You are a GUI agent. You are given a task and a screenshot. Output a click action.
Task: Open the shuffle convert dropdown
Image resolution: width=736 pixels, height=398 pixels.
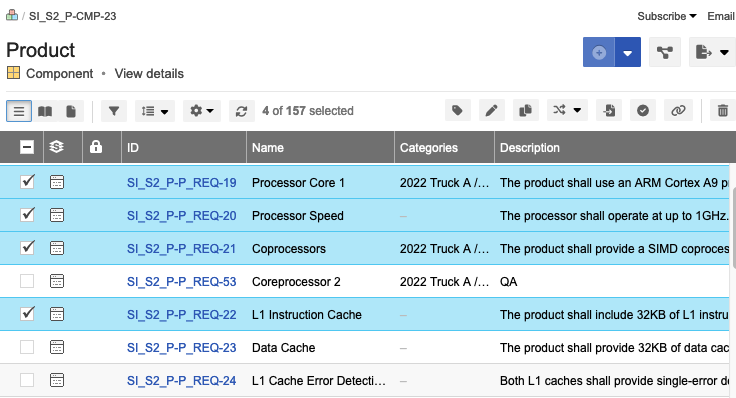click(567, 111)
